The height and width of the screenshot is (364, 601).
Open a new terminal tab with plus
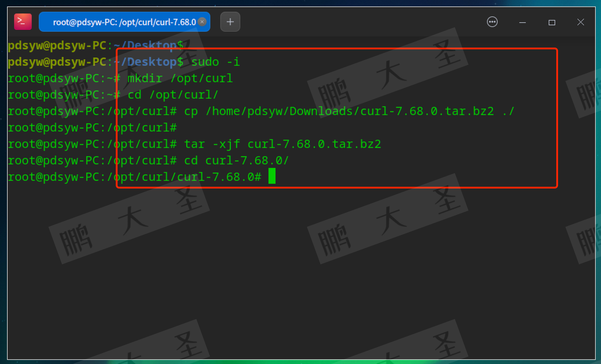230,22
